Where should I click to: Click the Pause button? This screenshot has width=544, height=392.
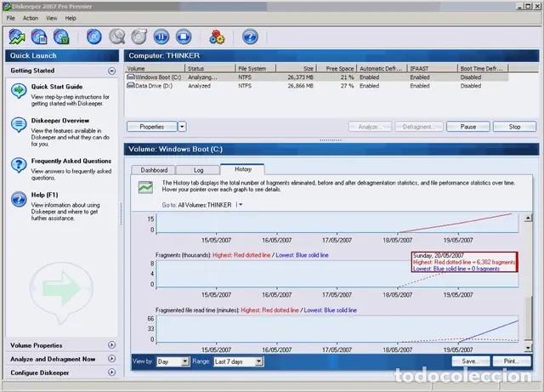coord(468,127)
